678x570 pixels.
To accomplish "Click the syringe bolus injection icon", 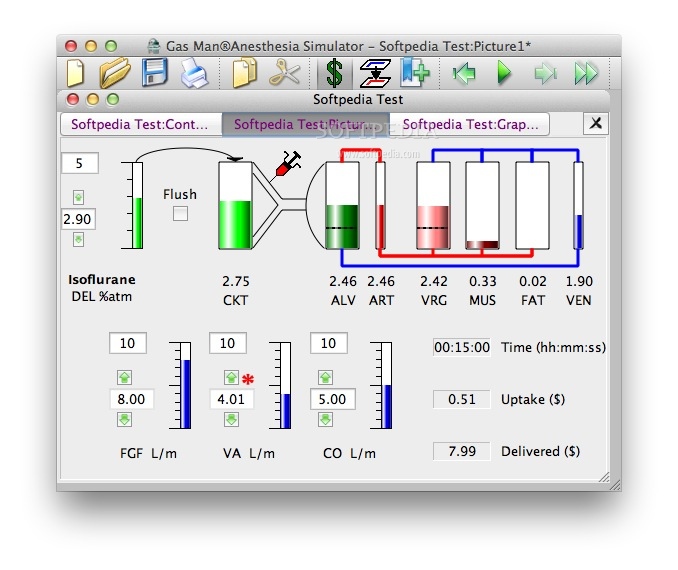I will (x=288, y=164).
